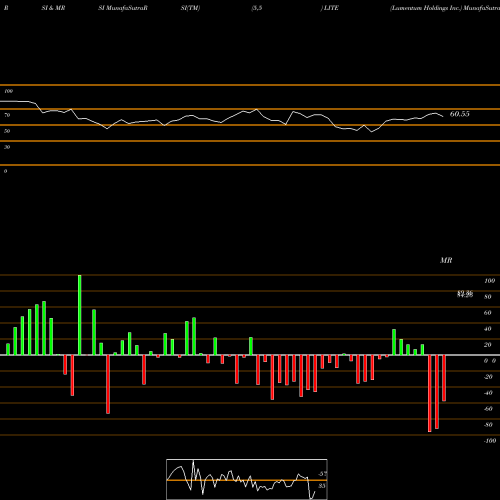500x500 pixels.
Task: Click the -60 label on the MR axis
Action: click(x=488, y=409)
